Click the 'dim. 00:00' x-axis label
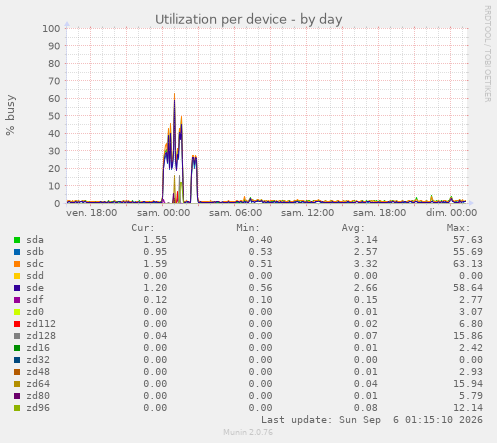 (451, 213)
